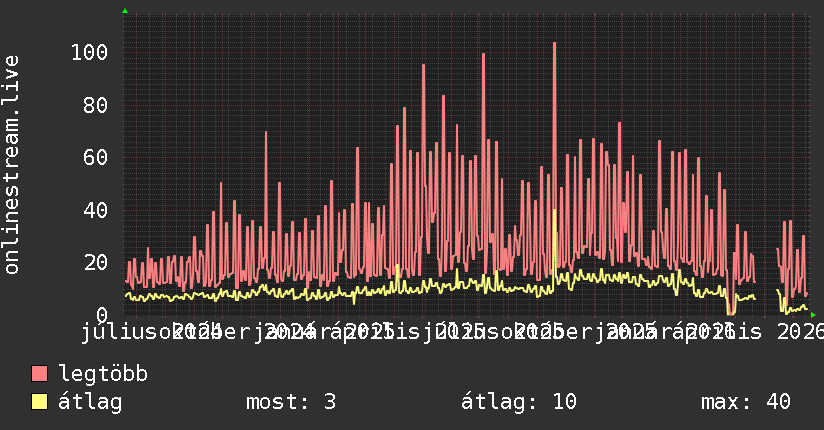Click the y-axis label 100
The width and height of the screenshot is (824, 430).
89,53
